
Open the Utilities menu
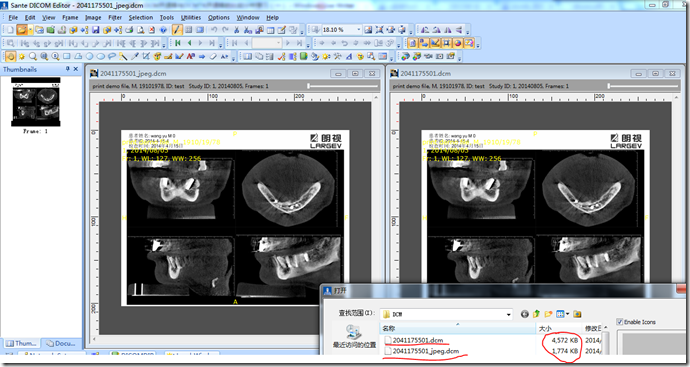point(191,18)
